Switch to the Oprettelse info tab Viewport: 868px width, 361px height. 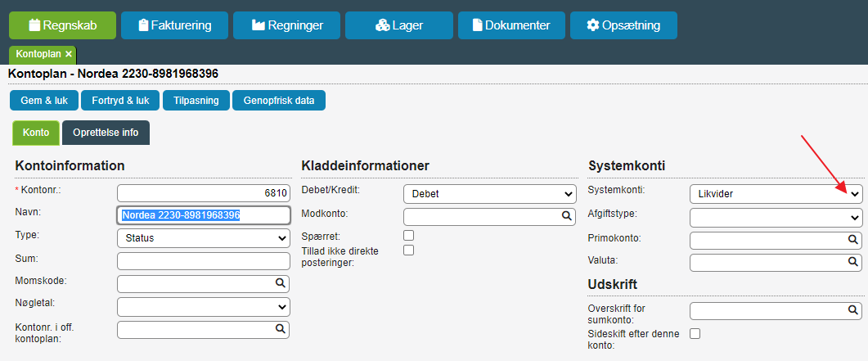coord(106,133)
